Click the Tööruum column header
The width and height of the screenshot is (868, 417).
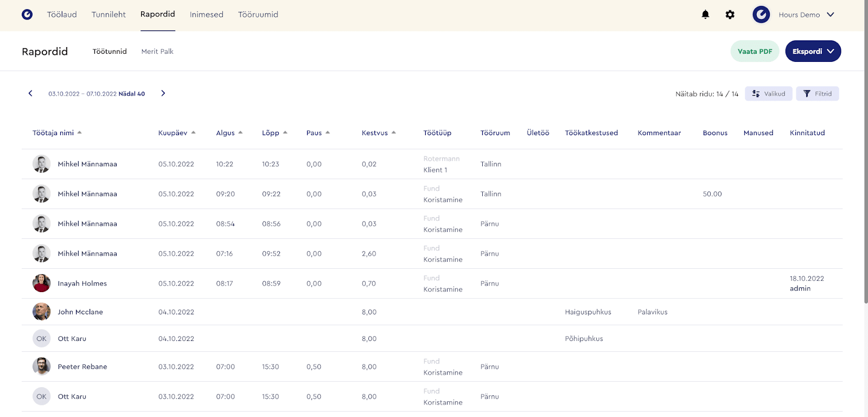(495, 132)
